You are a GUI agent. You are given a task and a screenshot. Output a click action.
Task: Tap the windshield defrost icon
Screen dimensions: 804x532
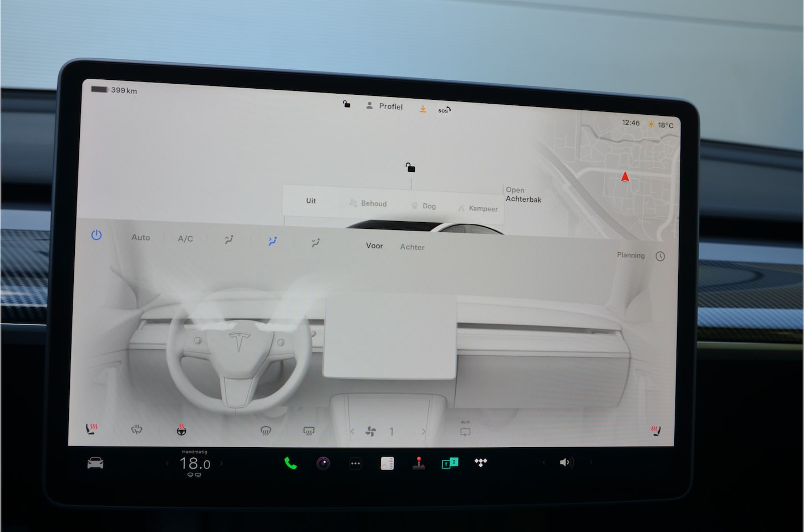(x=266, y=431)
